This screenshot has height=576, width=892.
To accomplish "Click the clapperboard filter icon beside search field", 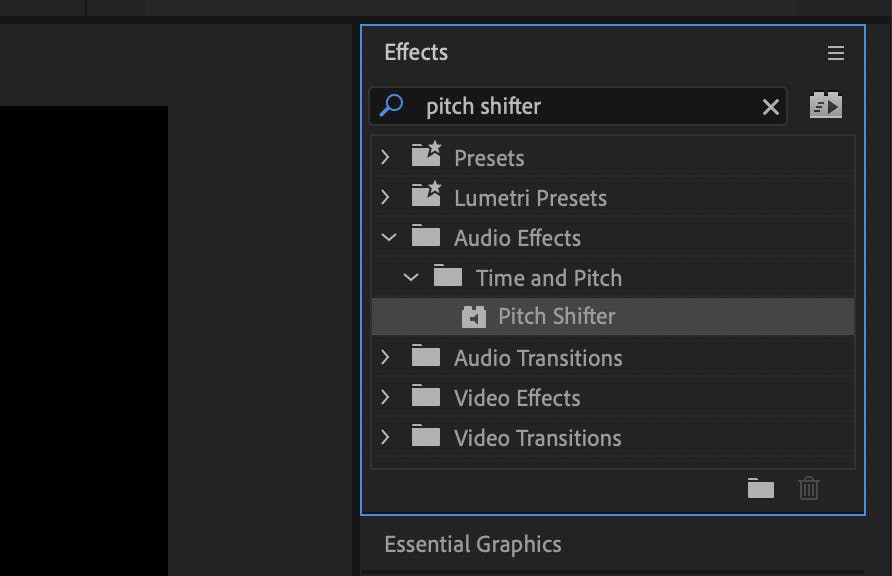I will 825,105.
